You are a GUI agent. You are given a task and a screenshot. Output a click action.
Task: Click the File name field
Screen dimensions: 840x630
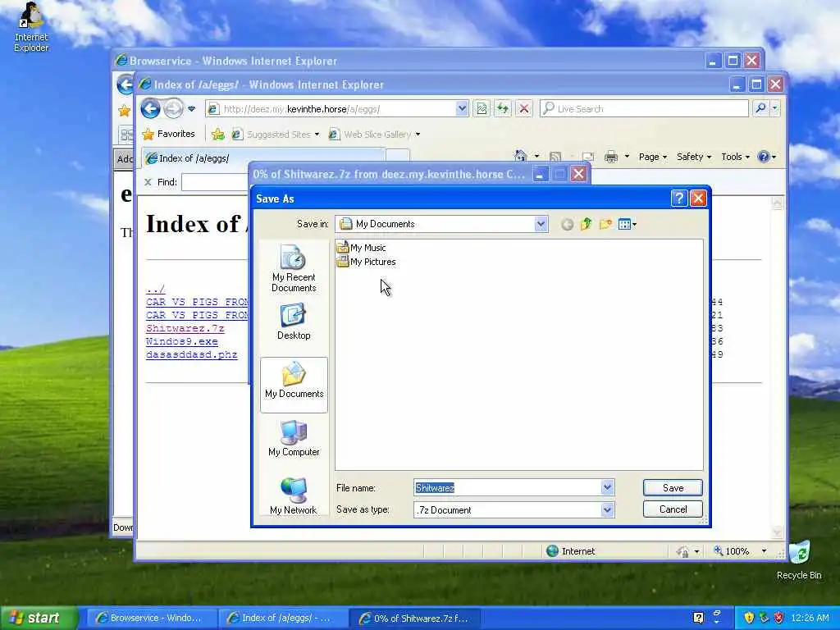pos(507,487)
